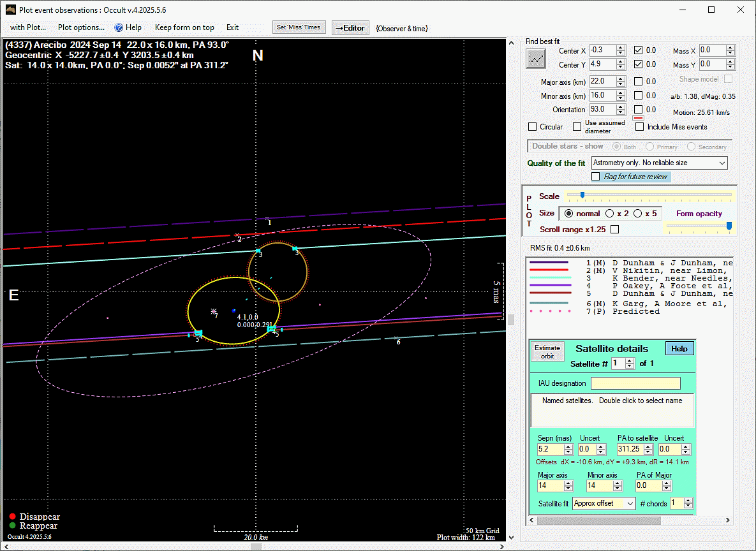756x551 pixels.
Task: Click the IAU designation input field
Action: click(x=635, y=383)
